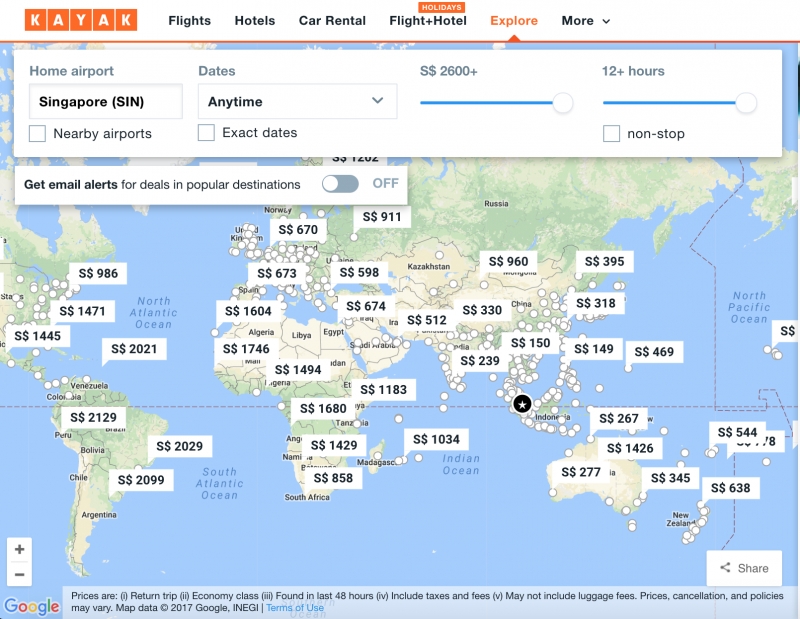Switch to Flight+Hotel tab
Screen dimensions: 800x619
(x=428, y=21)
